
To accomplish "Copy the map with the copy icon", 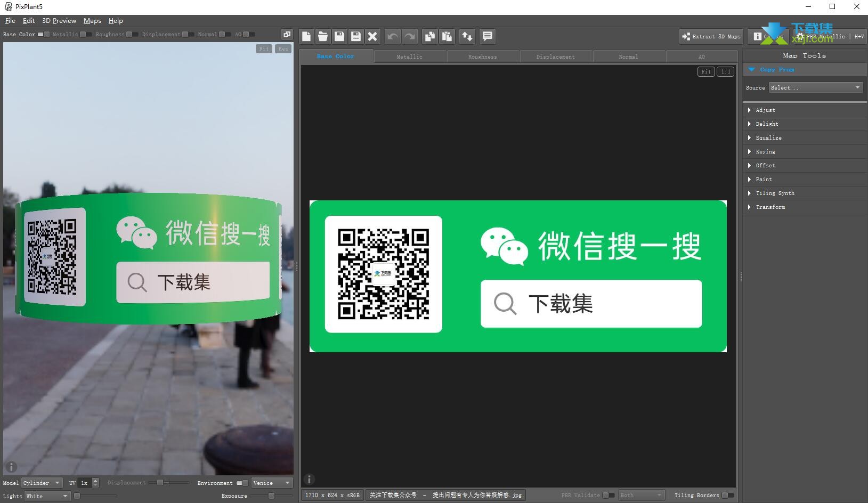I will tap(429, 36).
